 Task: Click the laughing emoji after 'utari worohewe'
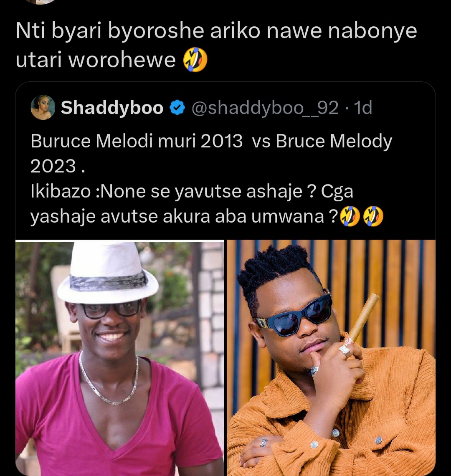click(195, 59)
